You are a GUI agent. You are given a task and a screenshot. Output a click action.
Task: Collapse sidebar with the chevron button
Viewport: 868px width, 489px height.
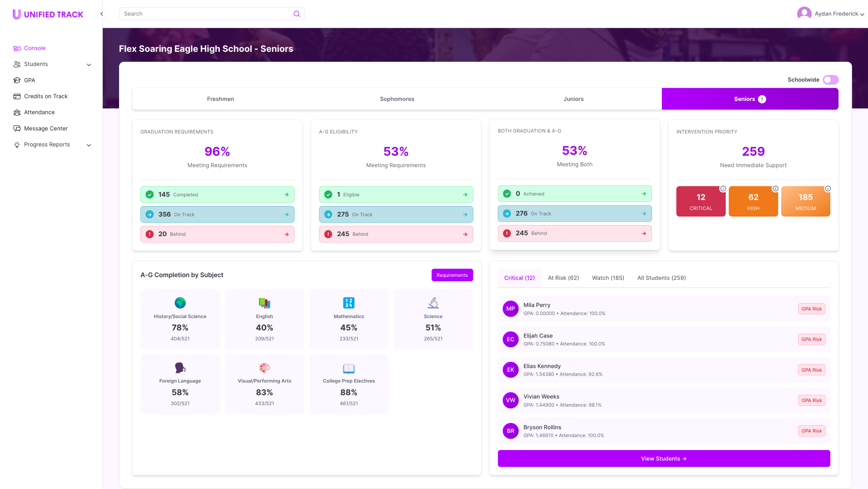(101, 14)
